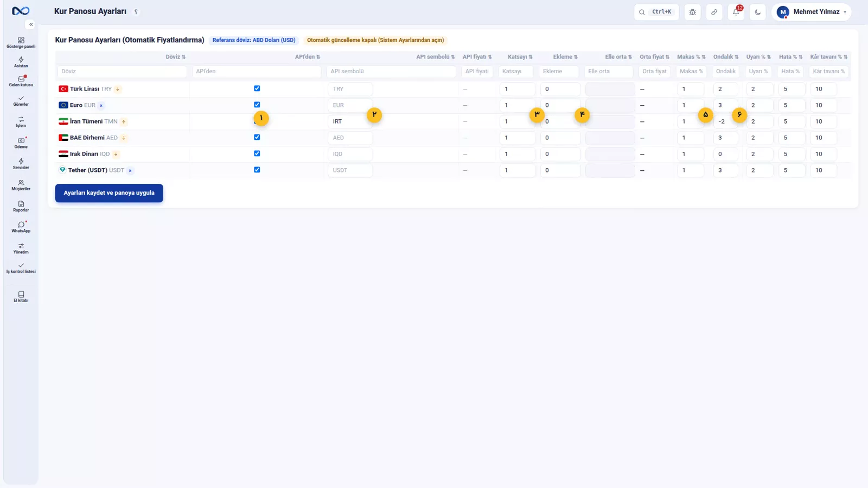Click the divide badge next to BAE Dirhemi
868x488 pixels.
(124, 138)
